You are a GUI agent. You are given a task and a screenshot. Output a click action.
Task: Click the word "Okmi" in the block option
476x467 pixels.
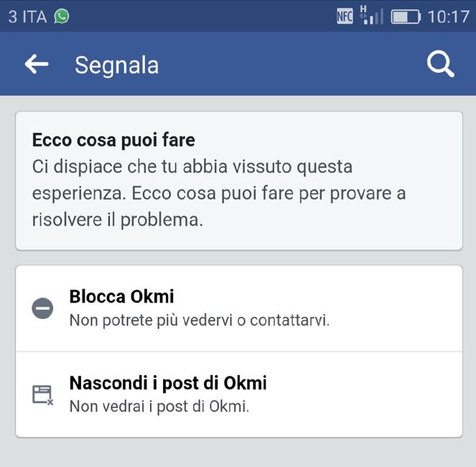[152, 297]
